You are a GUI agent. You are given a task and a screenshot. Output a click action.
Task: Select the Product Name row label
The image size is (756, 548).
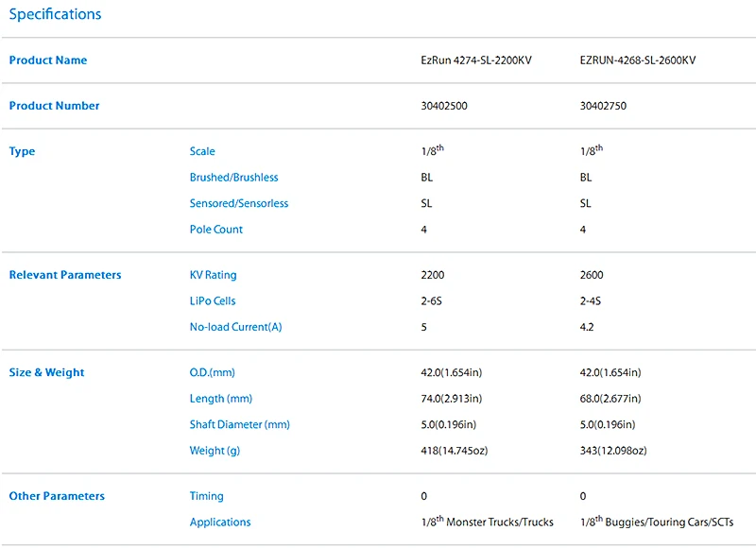48,60
